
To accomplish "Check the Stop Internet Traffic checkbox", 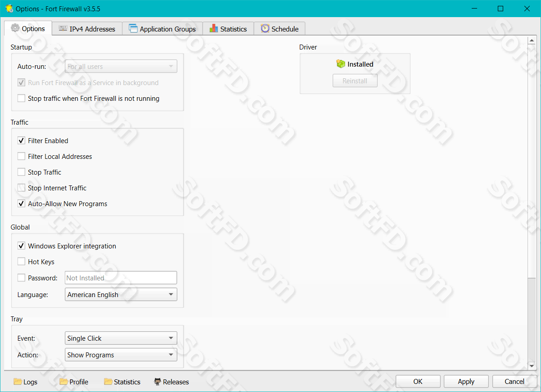I will click(21, 188).
